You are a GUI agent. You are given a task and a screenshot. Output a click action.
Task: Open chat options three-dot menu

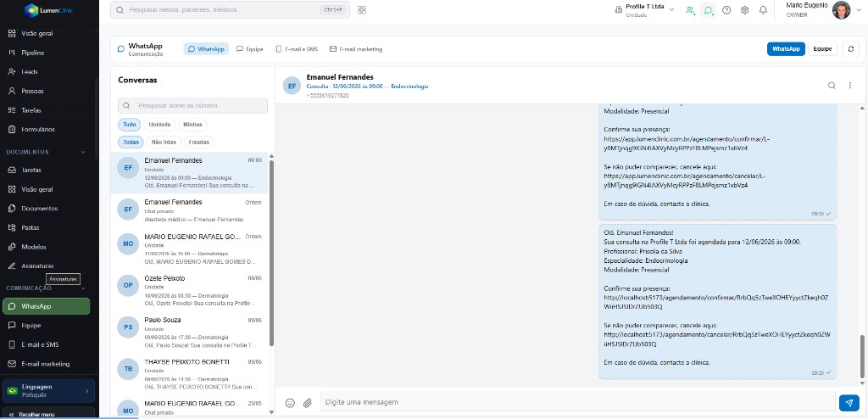click(849, 86)
